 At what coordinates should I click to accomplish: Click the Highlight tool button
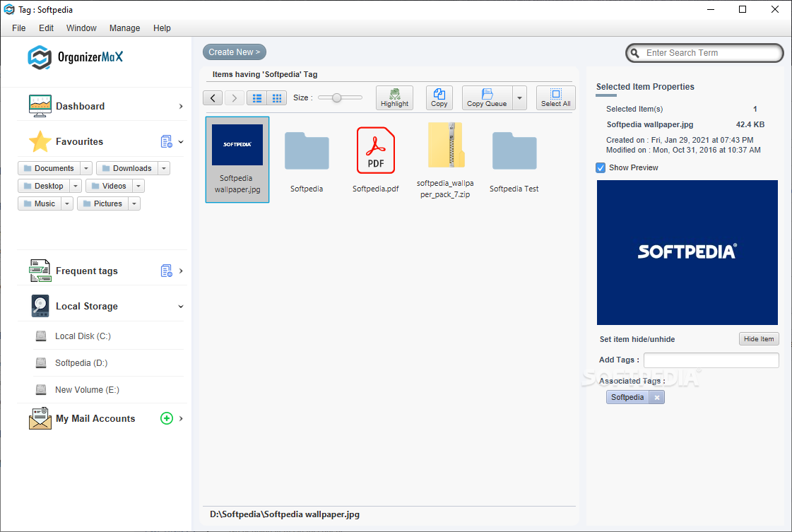(394, 97)
